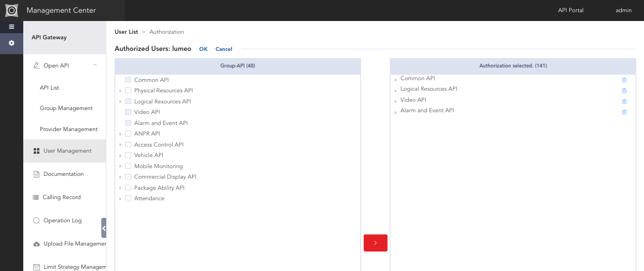Expand Common API in authorized panel
This screenshot has width=644, height=271.
click(395, 80)
